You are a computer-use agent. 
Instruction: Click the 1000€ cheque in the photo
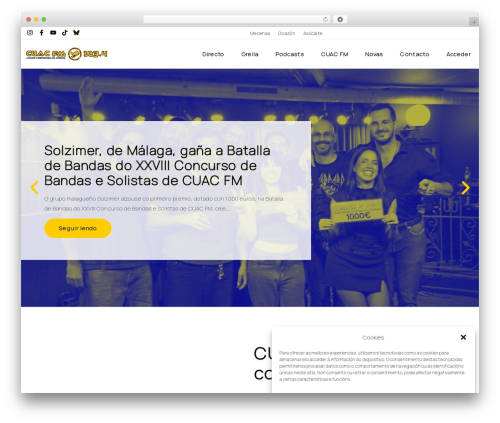tap(358, 211)
